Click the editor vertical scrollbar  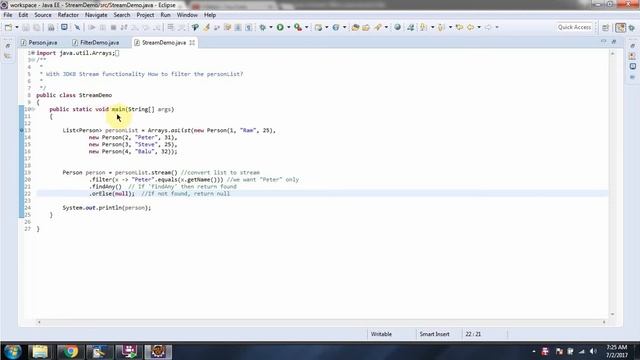[x=612, y=184]
